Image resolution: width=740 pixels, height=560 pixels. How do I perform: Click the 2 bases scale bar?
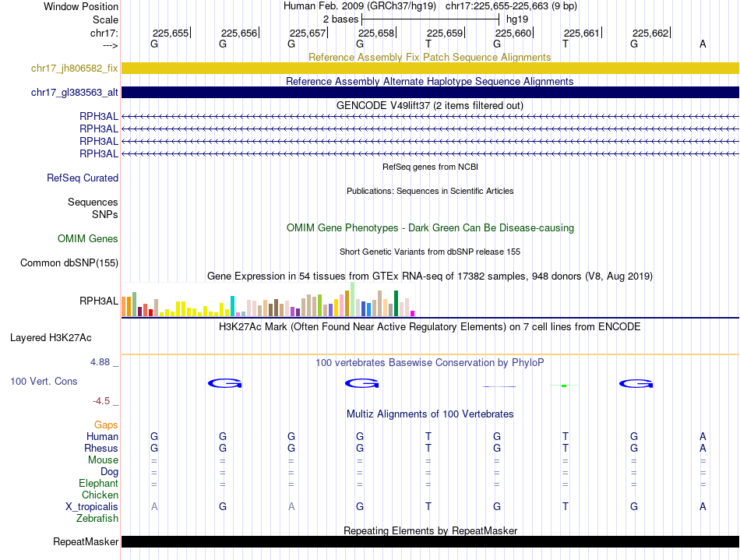point(430,19)
